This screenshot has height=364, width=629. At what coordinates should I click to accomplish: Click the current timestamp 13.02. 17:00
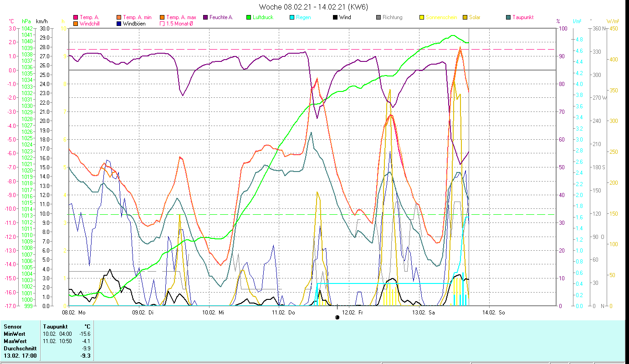20,356
